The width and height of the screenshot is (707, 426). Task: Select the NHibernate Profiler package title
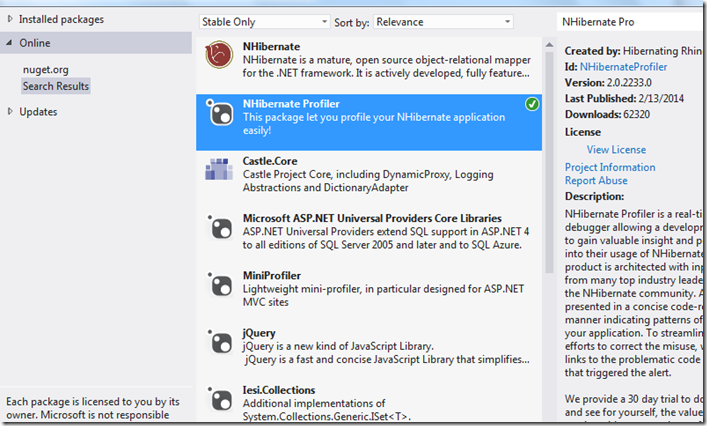point(291,104)
